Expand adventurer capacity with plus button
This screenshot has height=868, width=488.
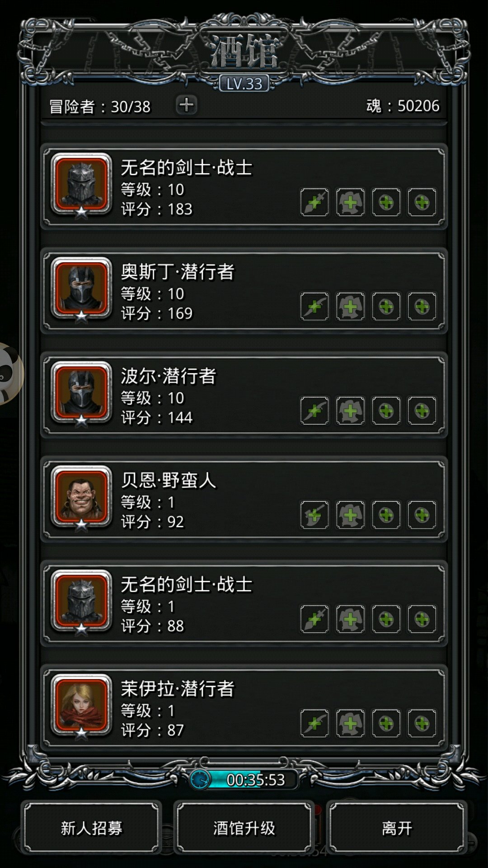tap(186, 105)
